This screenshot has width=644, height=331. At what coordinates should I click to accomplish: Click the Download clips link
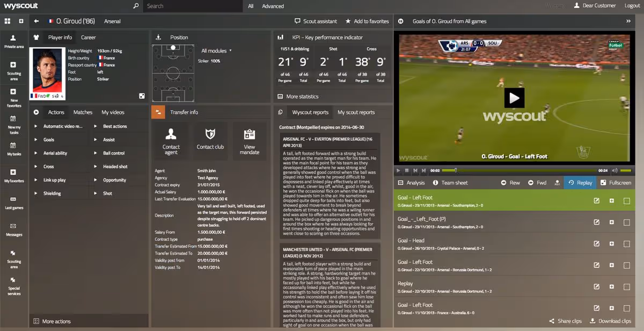pyautogui.click(x=610, y=321)
